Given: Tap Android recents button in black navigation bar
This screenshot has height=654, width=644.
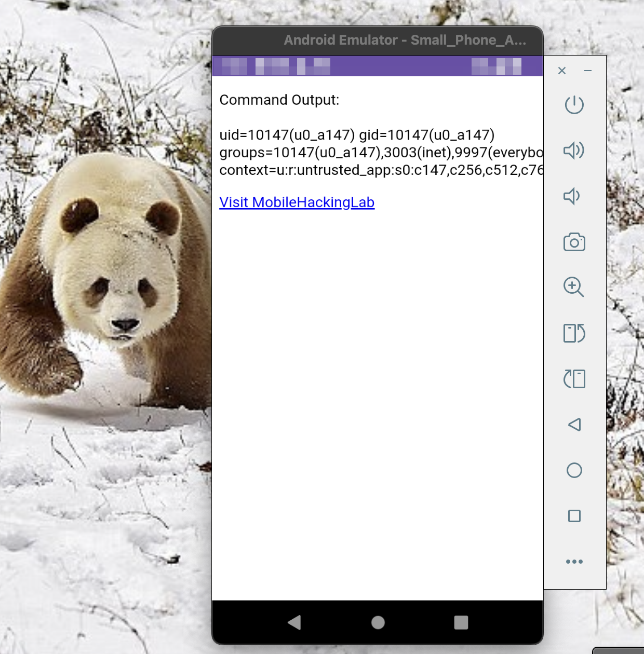Looking at the screenshot, I should [461, 622].
